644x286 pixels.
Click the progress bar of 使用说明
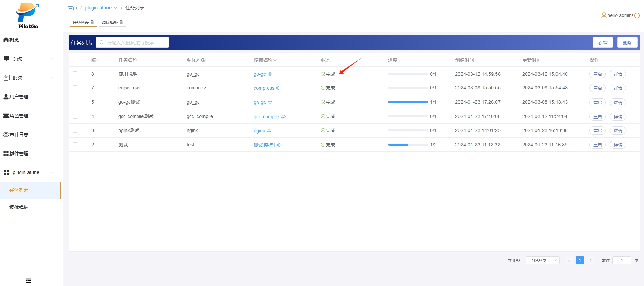[408, 74]
